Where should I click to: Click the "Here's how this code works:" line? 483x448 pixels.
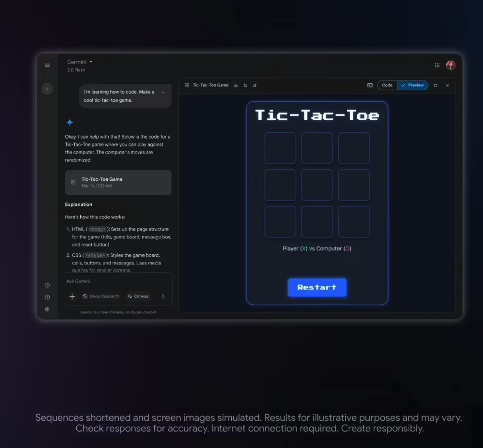(95, 217)
